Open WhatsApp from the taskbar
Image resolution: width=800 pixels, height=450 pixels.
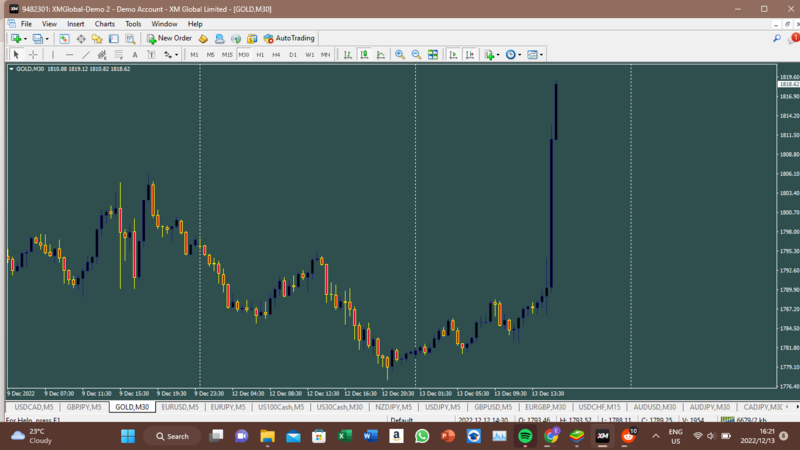(422, 436)
